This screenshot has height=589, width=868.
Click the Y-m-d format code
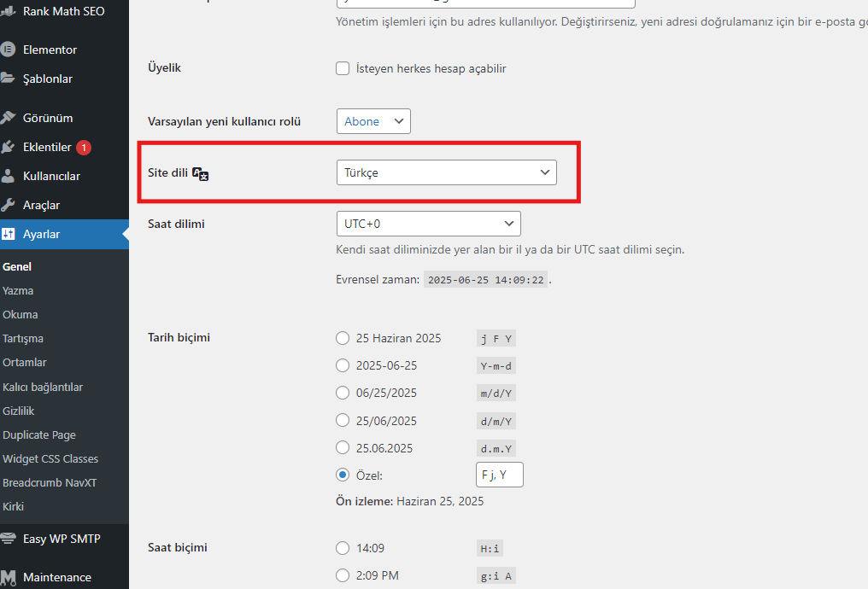pos(496,365)
